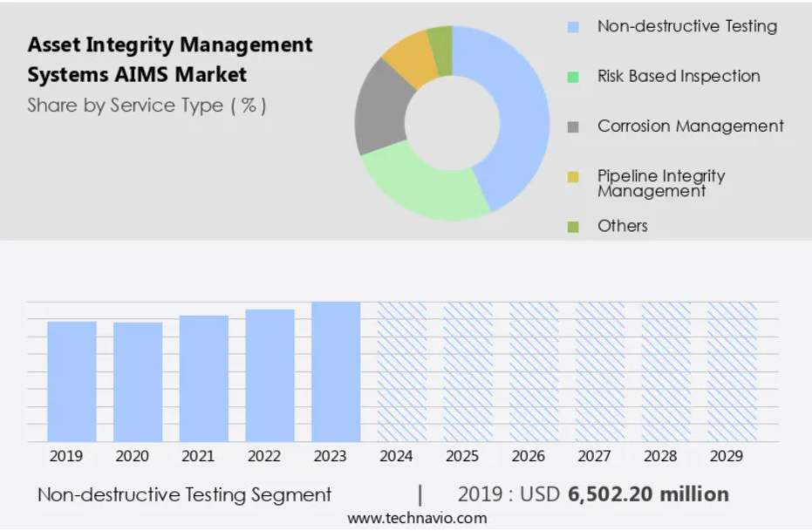Image resolution: width=812 pixels, height=531 pixels.
Task: Click the gray Corrosion Management legend swatch
Action: tap(573, 126)
